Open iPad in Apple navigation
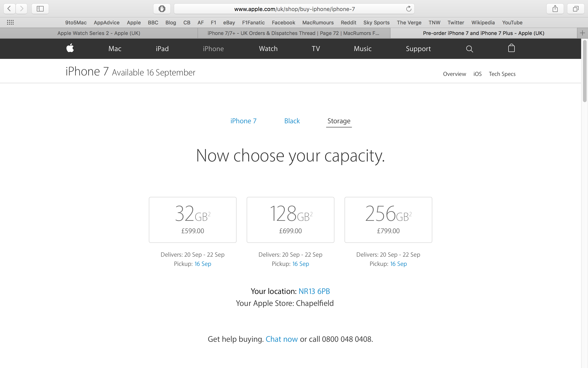The width and height of the screenshot is (588, 368). pyautogui.click(x=162, y=49)
